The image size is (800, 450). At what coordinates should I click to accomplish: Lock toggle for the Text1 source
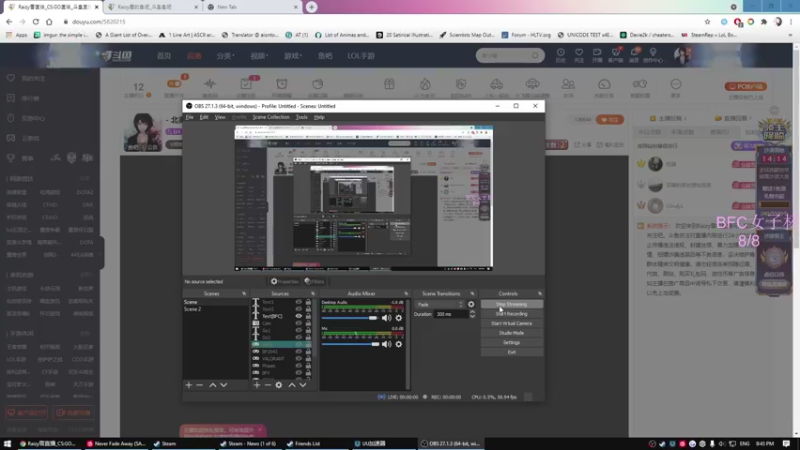[x=308, y=302]
